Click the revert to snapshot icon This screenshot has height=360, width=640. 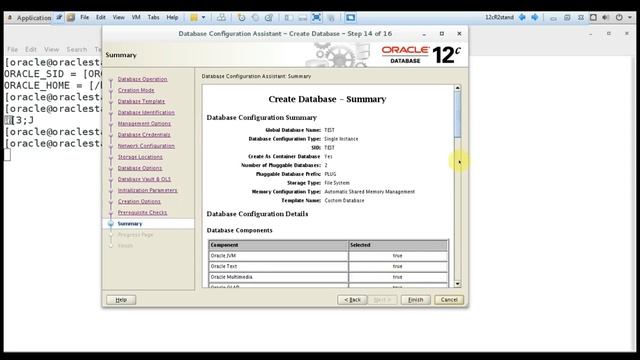point(255,18)
